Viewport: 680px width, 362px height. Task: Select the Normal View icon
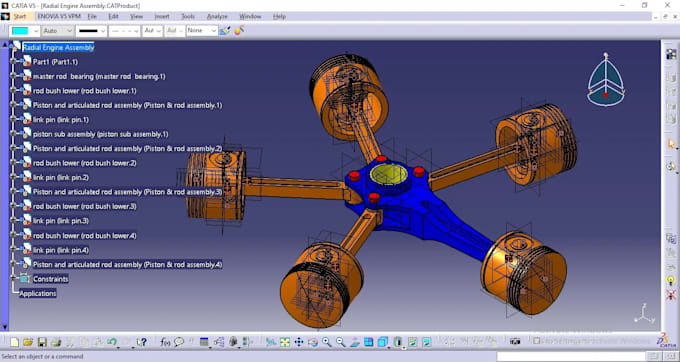coord(355,342)
